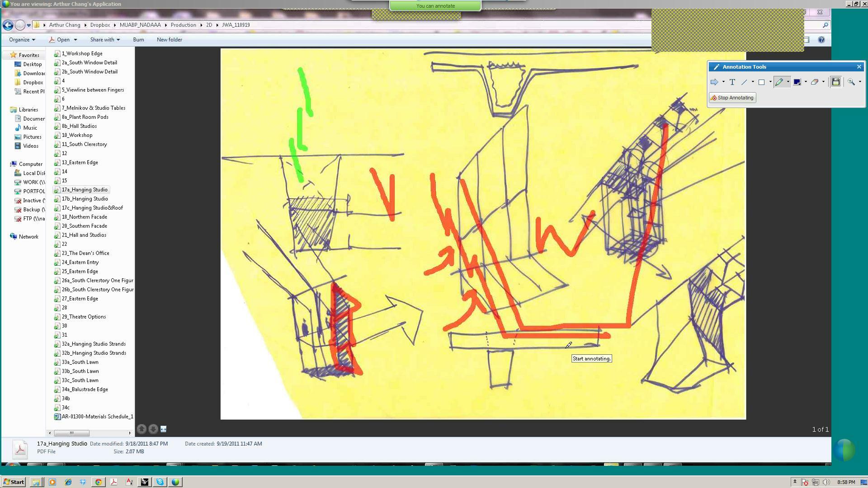Viewport: 868px width, 488px height.
Task: Click the save annotations floppy icon
Action: tap(836, 82)
